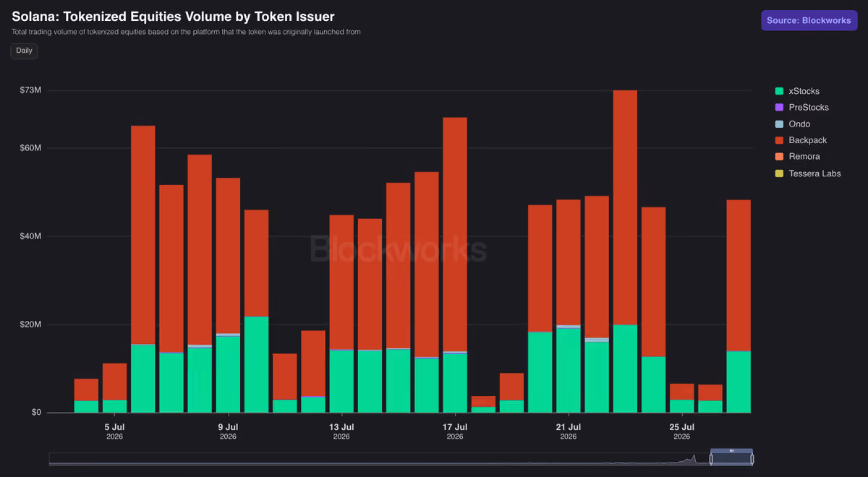The image size is (868, 477).
Task: Select the 17 Jul red Backpack segment
Action: (455, 234)
